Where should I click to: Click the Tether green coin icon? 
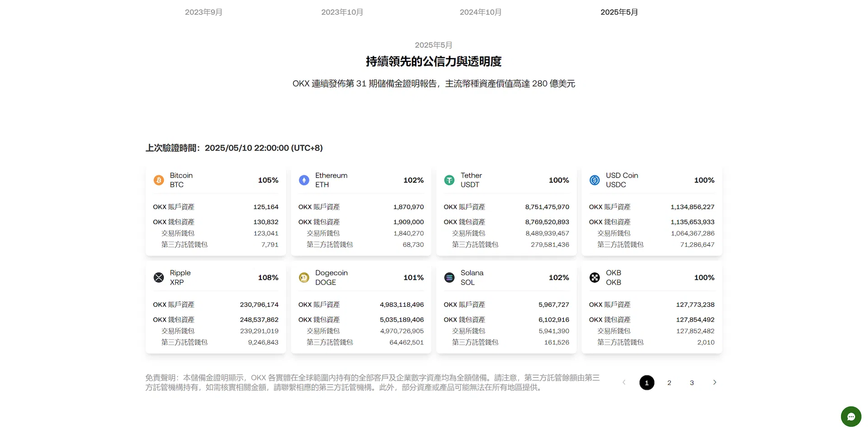coord(449,180)
